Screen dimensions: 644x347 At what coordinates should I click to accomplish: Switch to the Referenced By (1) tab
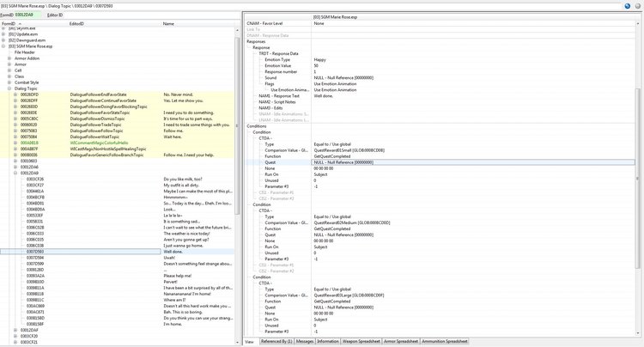click(276, 341)
